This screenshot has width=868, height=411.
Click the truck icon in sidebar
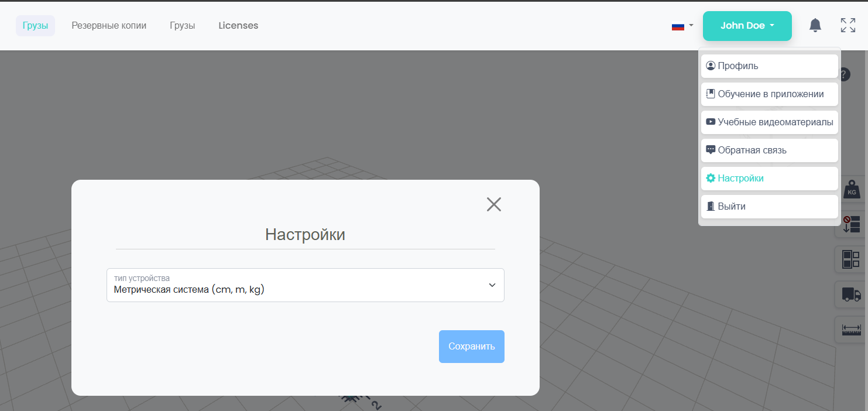pos(851,294)
